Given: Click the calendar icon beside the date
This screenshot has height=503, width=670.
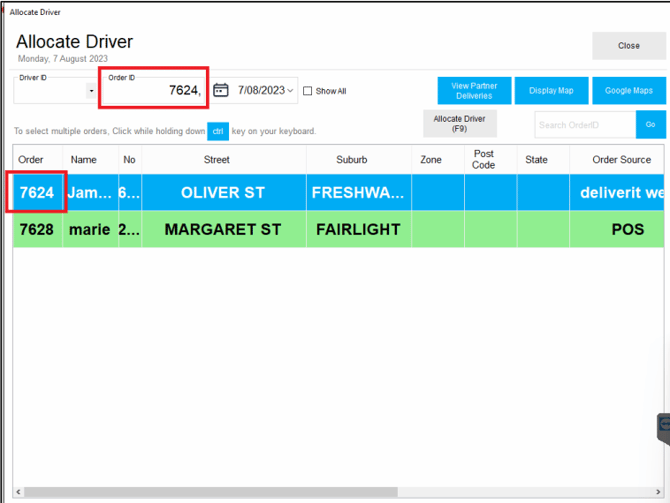Looking at the screenshot, I should [221, 90].
